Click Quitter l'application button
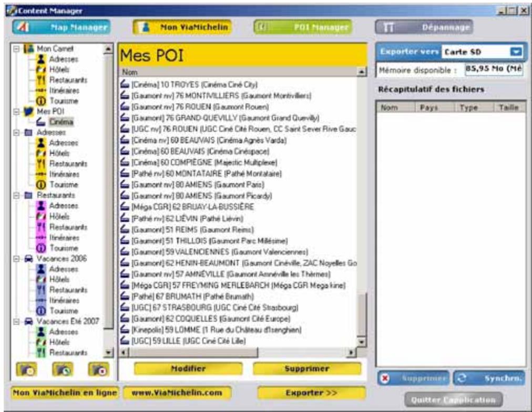 (453, 400)
